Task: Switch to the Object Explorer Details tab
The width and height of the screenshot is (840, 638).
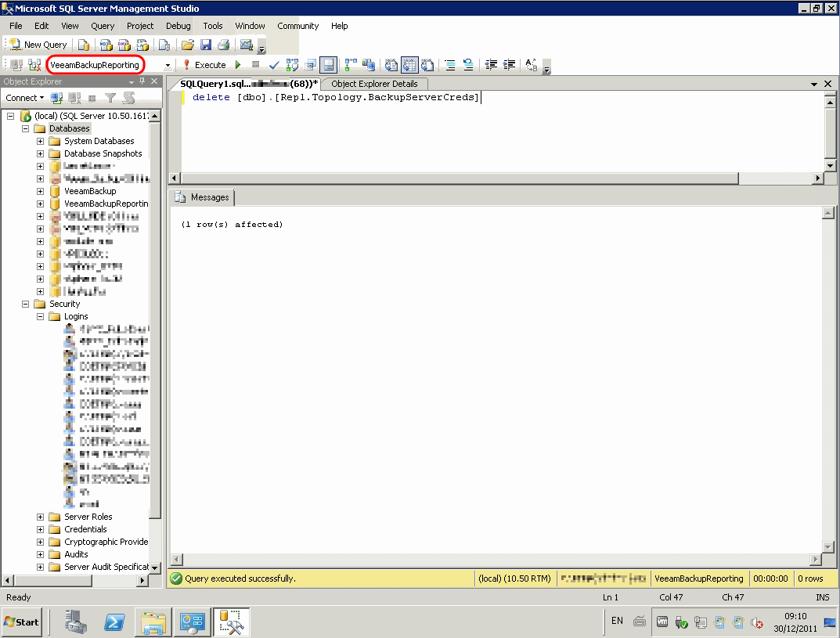Action: click(374, 84)
